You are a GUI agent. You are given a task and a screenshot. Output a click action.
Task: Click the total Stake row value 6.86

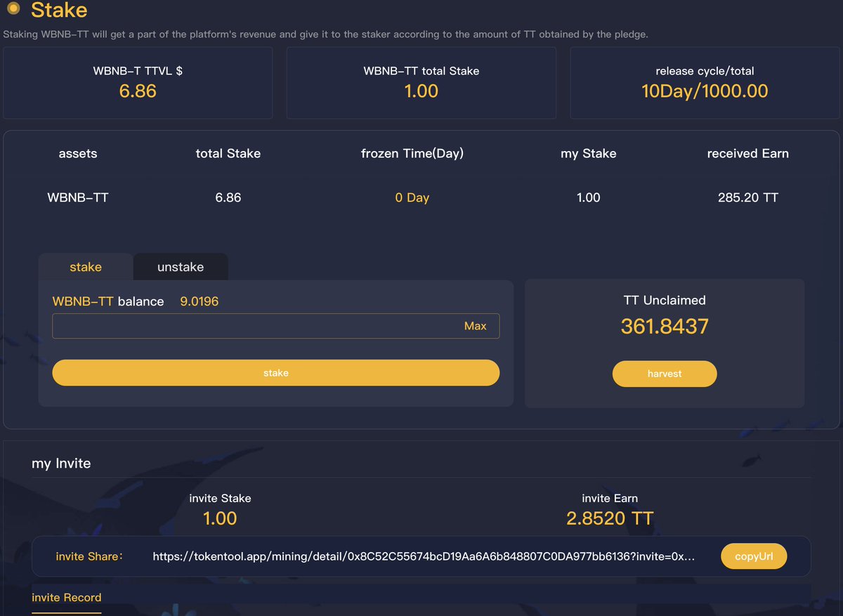point(228,197)
